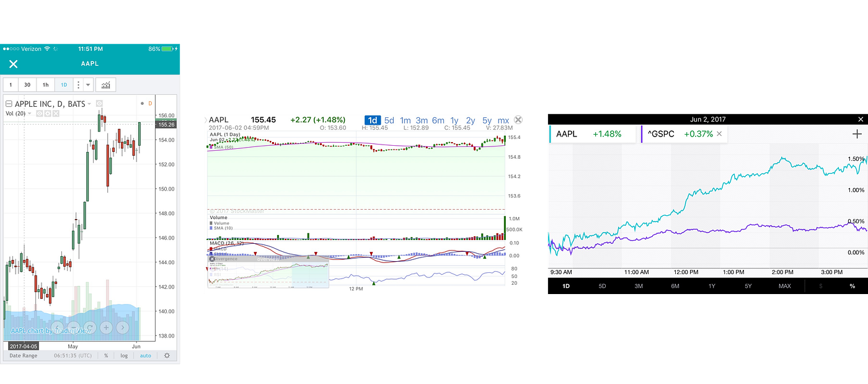The width and height of the screenshot is (868, 384).
Task: Click the 2017-04-05 date marker
Action: (25, 346)
